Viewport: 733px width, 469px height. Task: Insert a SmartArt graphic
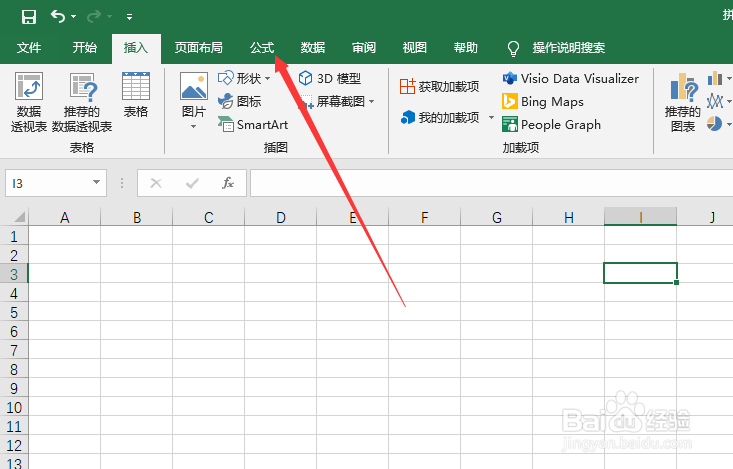253,125
